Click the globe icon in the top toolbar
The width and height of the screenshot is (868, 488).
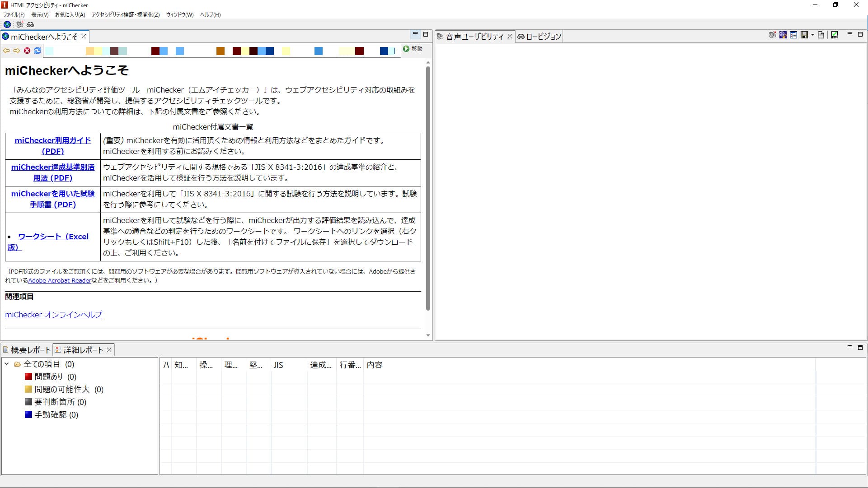[7, 25]
